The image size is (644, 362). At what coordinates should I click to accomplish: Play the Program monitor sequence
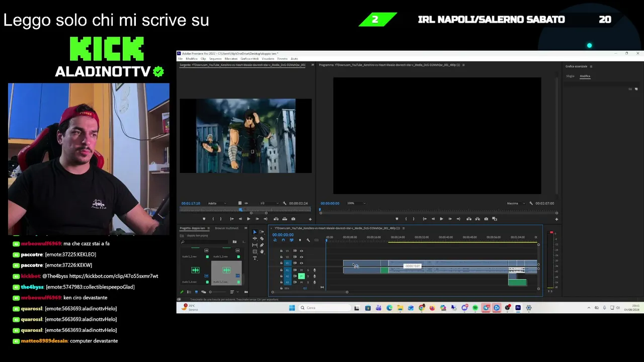[441, 219]
